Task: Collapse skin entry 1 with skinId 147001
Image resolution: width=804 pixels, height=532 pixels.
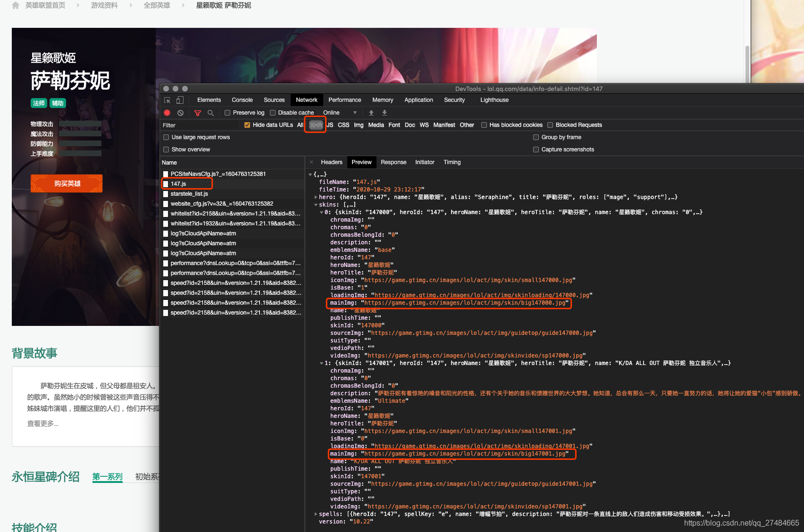Action: point(321,363)
